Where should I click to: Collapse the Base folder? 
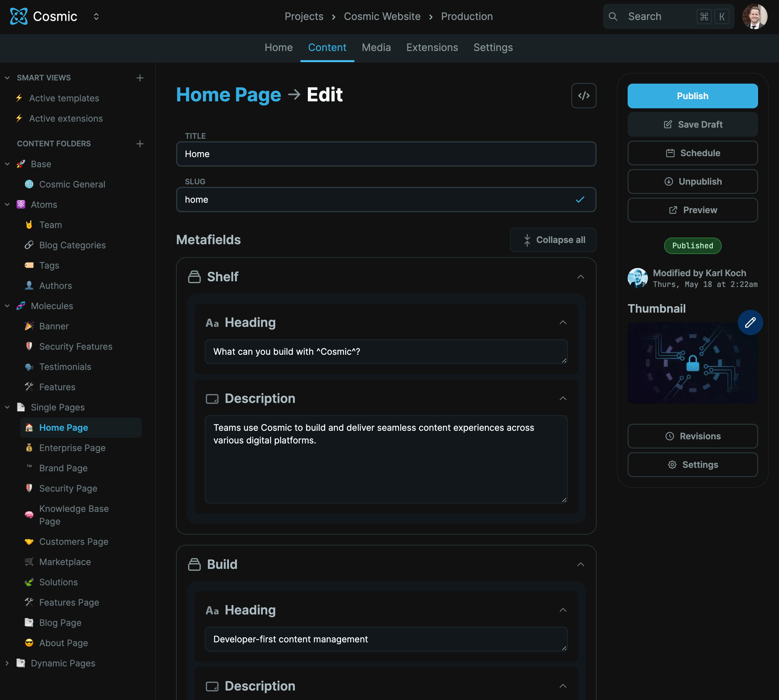tap(7, 164)
